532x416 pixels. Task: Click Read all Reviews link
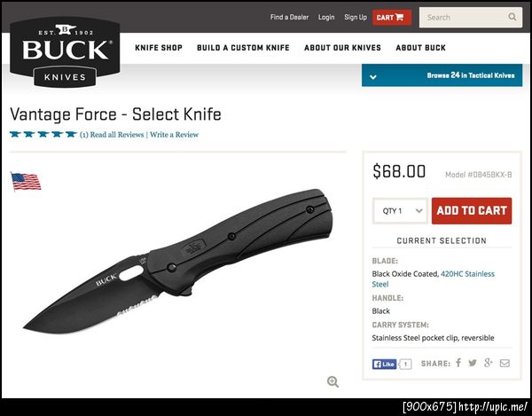point(117,135)
